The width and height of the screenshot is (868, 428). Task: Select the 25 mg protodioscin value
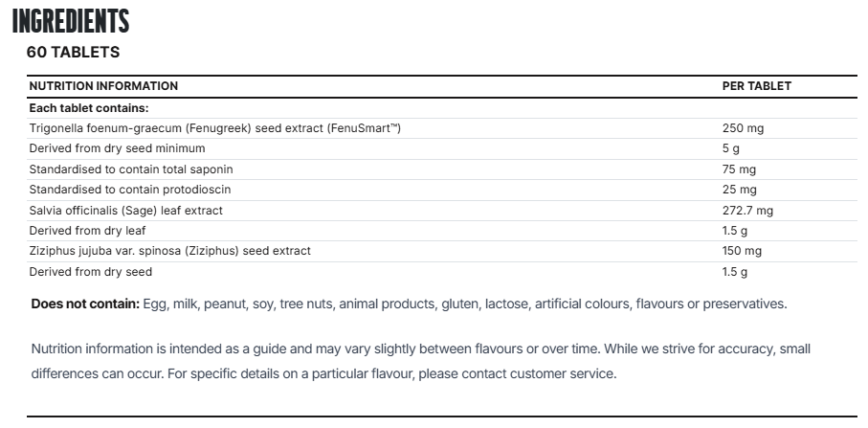click(x=739, y=190)
